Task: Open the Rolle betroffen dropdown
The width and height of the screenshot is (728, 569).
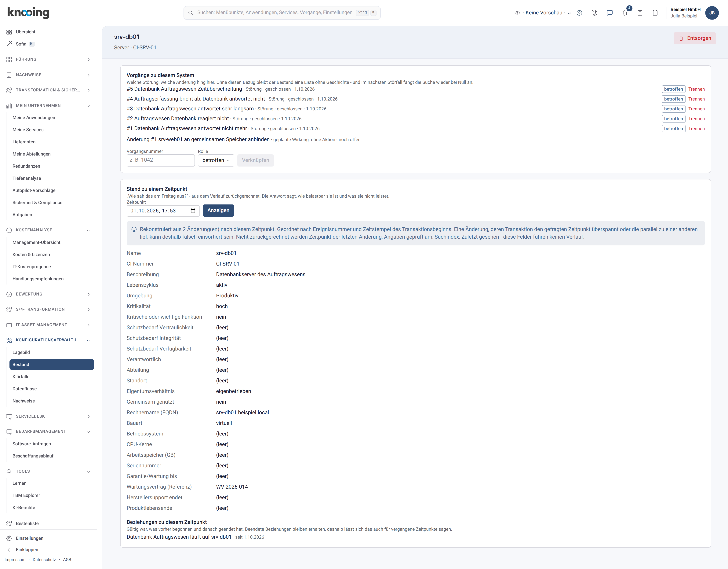Action: tap(216, 160)
